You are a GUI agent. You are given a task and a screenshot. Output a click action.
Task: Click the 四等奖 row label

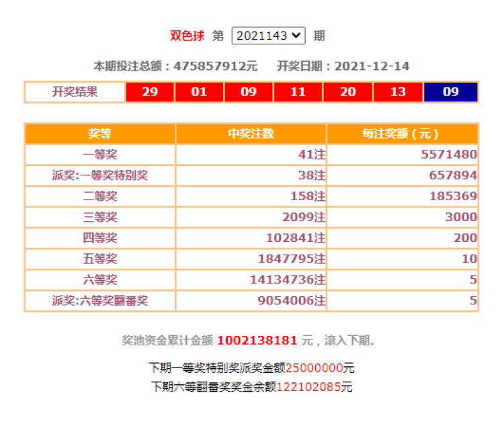coord(100,238)
